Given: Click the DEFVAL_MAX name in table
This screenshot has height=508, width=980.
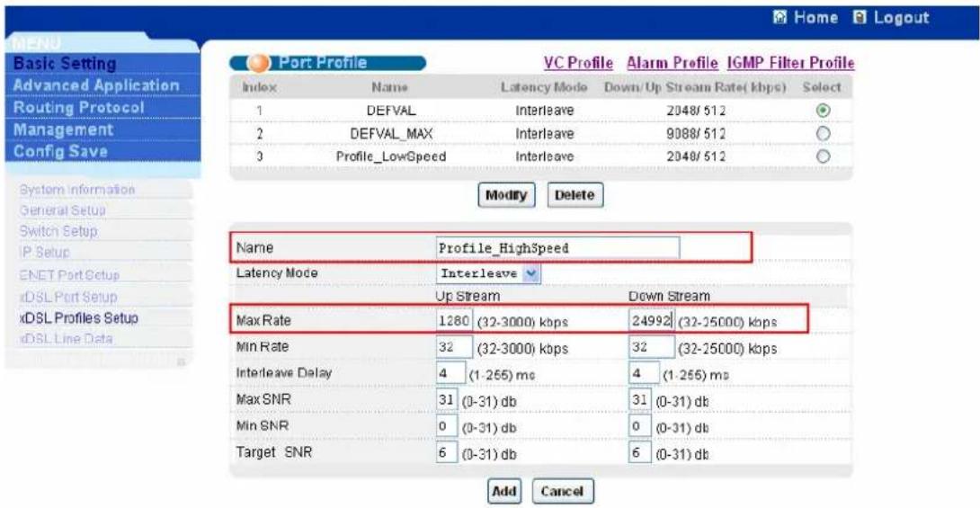Looking at the screenshot, I should (390, 134).
